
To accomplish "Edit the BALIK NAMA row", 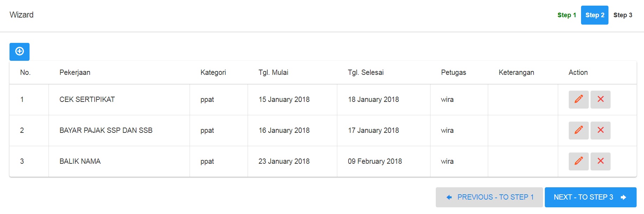I will (x=579, y=161).
